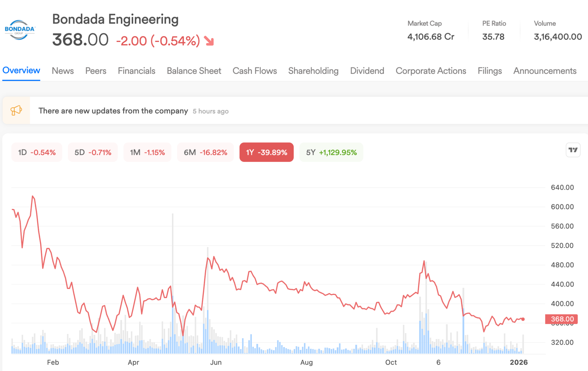Select the 1Y range button
The image size is (588, 371).
click(x=266, y=152)
